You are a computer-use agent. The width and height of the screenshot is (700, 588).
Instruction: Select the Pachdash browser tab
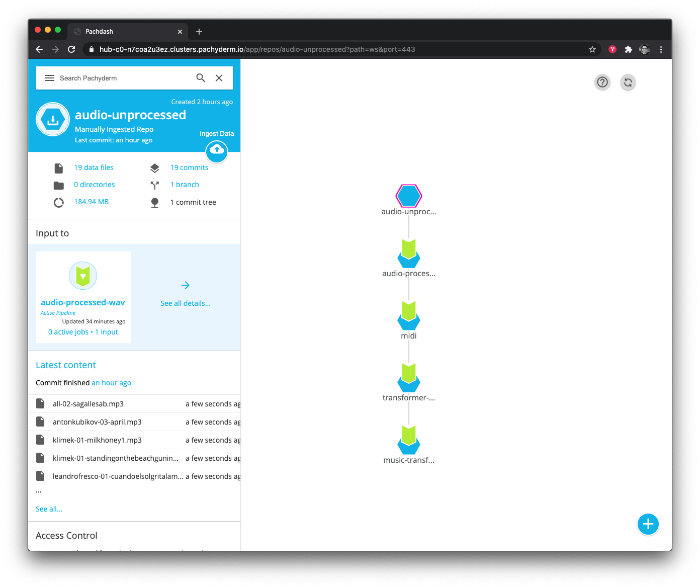pyautogui.click(x=128, y=31)
